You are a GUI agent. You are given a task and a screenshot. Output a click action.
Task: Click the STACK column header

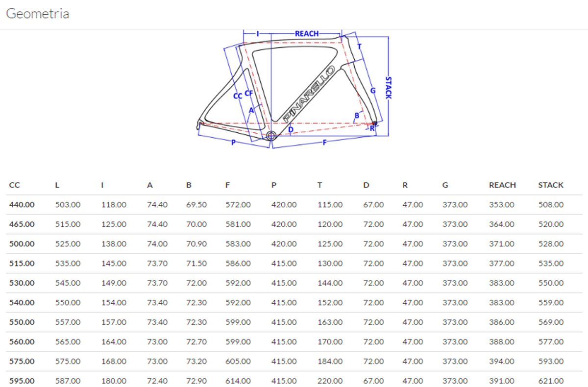(x=551, y=185)
